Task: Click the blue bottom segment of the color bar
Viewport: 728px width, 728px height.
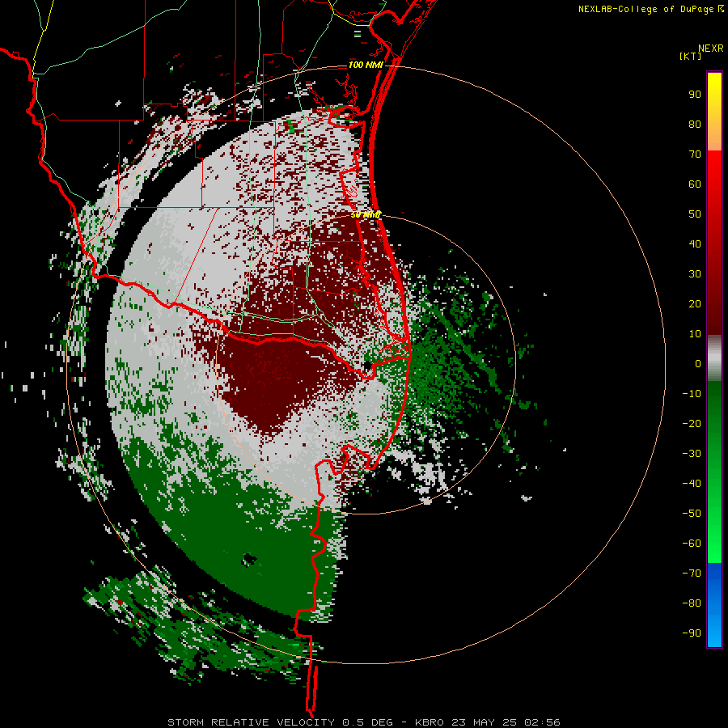Action: click(714, 605)
